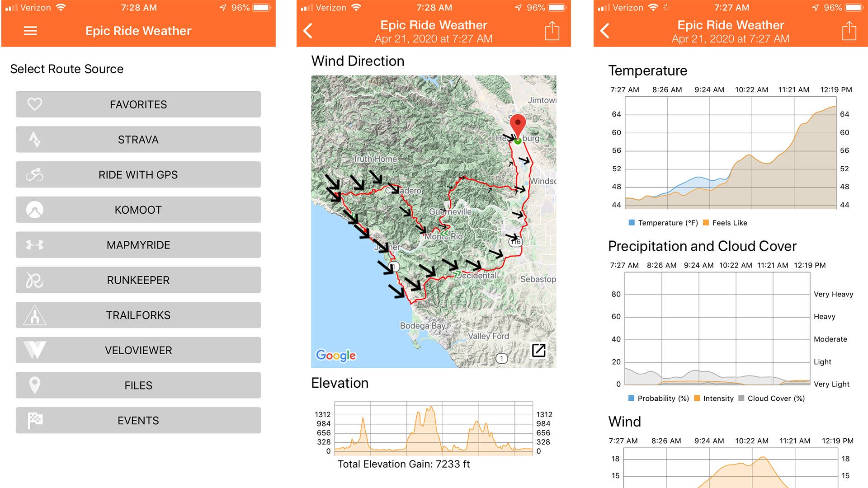Expand the wind direction map fullscreen
This screenshot has height=488, width=868.
(538, 350)
